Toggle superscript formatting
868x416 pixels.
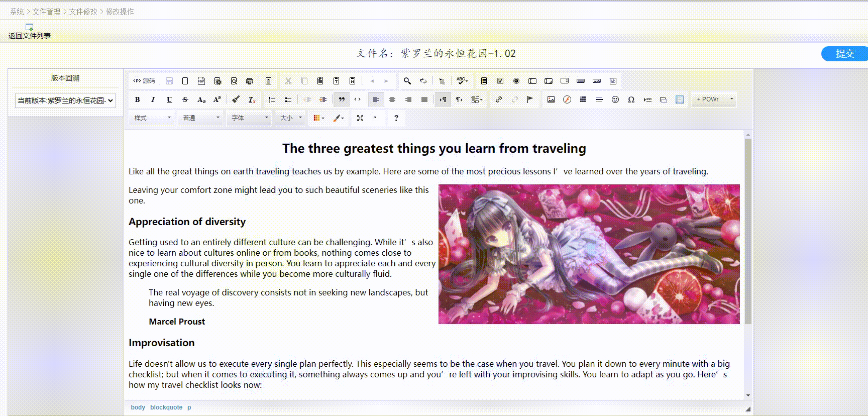click(x=218, y=99)
